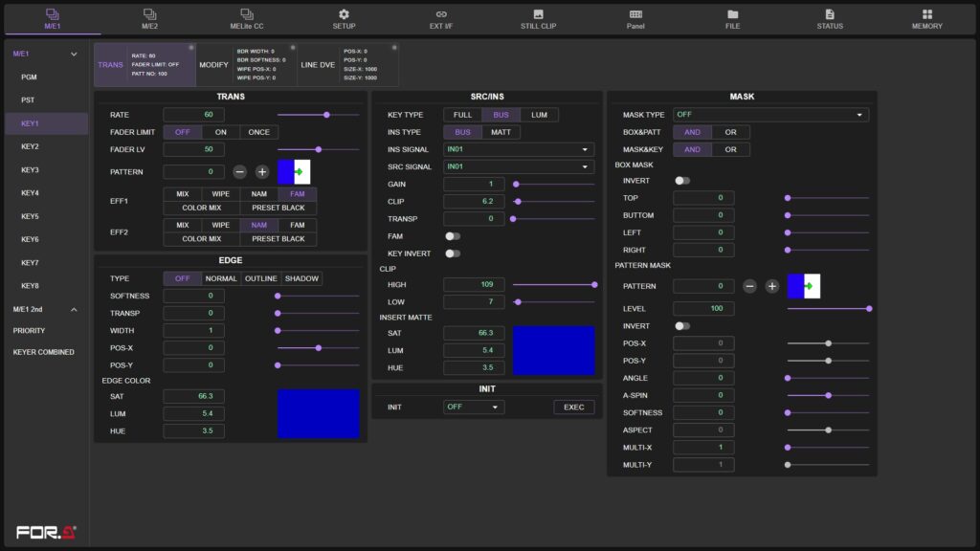Select PRESET BLACK for EFF1
This screenshot has height=551, width=980.
278,209
